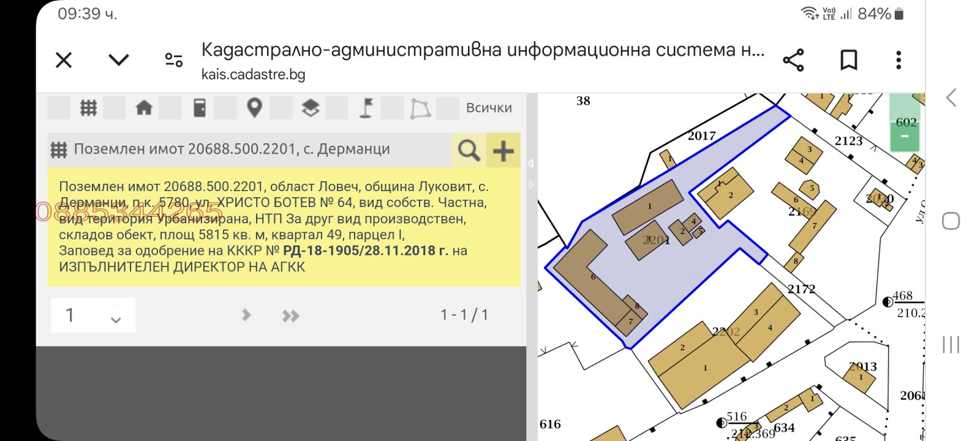Screen dimensions: 980x441
Task: Collapse the side panel with the left arrow
Action: (530, 163)
